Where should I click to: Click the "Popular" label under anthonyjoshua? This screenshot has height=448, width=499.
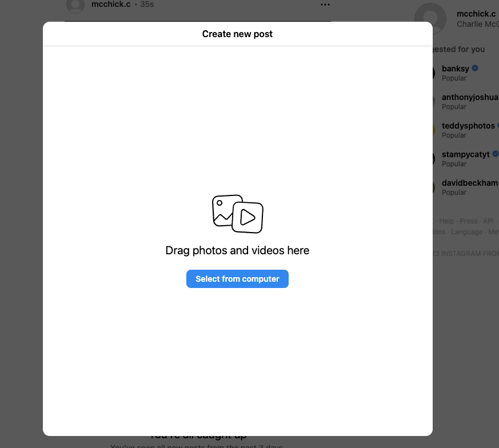pyautogui.click(x=454, y=107)
